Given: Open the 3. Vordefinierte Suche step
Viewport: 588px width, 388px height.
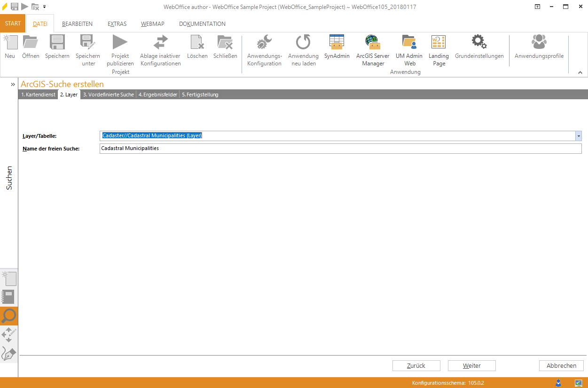Looking at the screenshot, I should (108, 95).
